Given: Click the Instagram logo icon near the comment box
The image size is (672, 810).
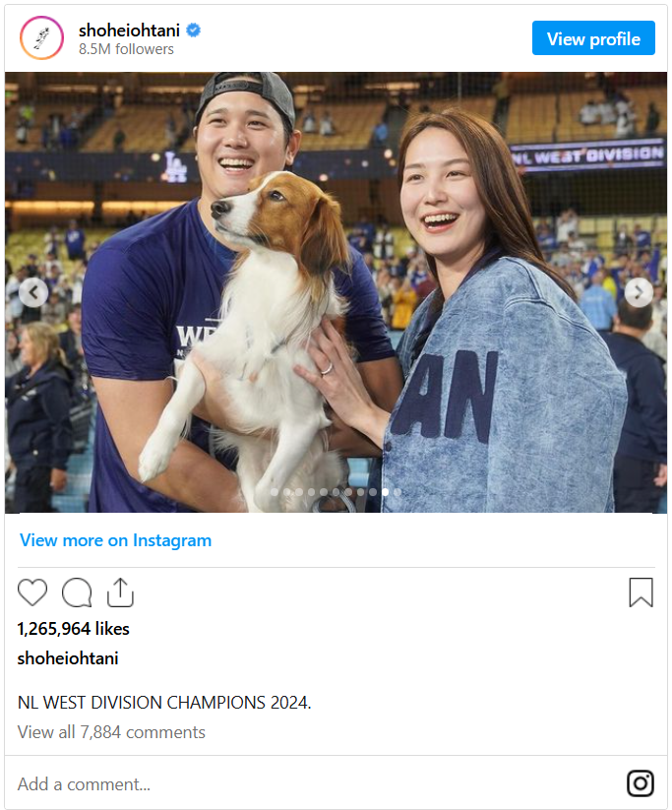Looking at the screenshot, I should 641,783.
